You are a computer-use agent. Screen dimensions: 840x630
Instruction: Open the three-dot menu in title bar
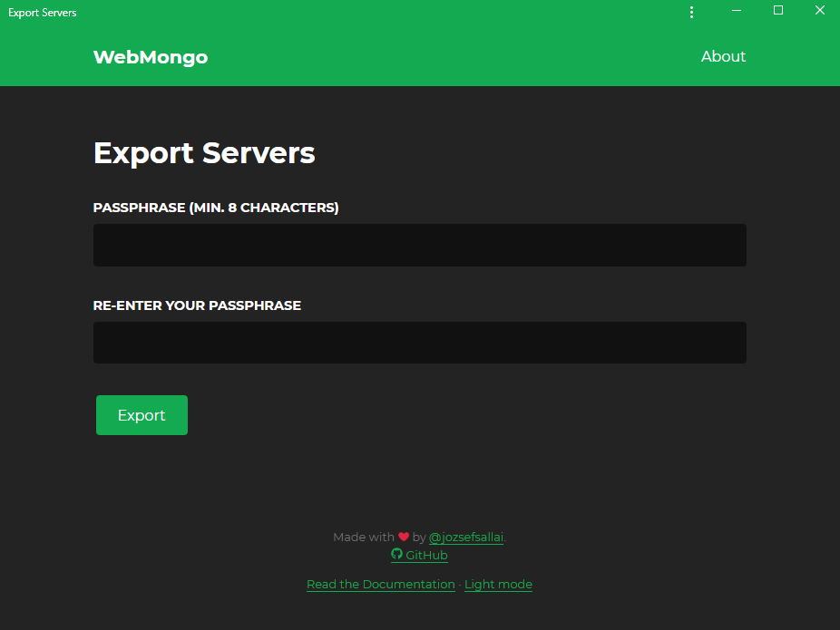click(691, 12)
